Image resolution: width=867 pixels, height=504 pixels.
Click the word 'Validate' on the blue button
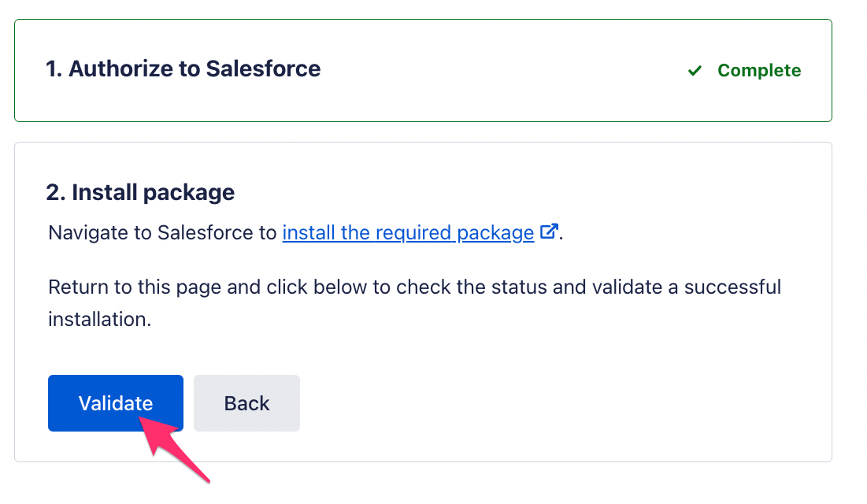point(116,403)
